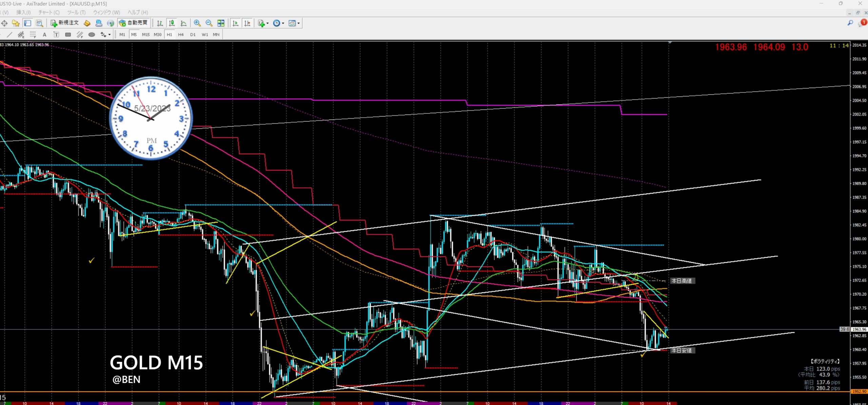Switch to the H4 timeframe
The image size is (868, 405).
181,35
